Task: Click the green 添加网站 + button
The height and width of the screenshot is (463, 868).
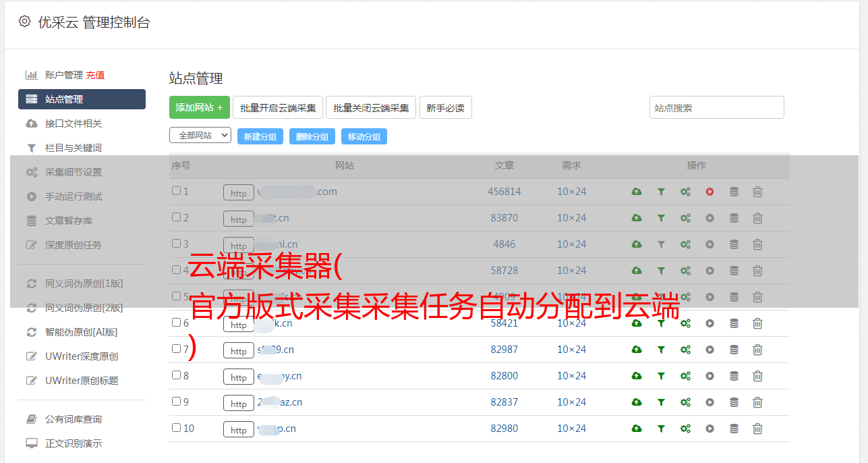Action: click(200, 107)
